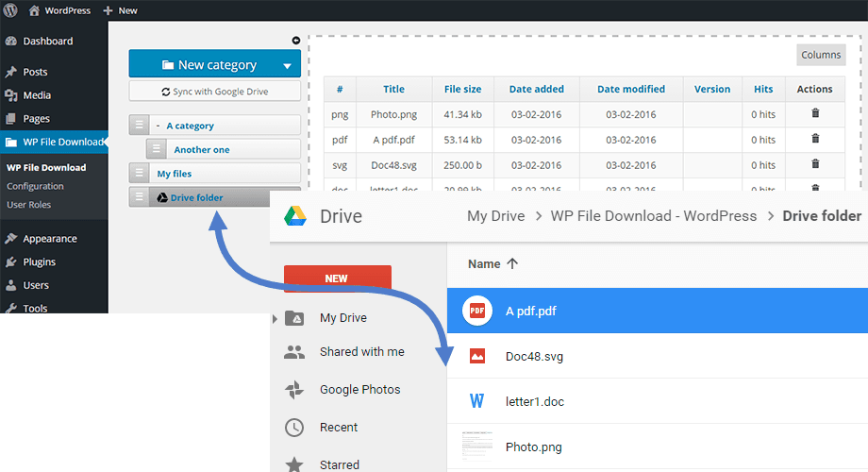Expand the New category dropdown arrow
The height and width of the screenshot is (472, 868).
pyautogui.click(x=288, y=66)
